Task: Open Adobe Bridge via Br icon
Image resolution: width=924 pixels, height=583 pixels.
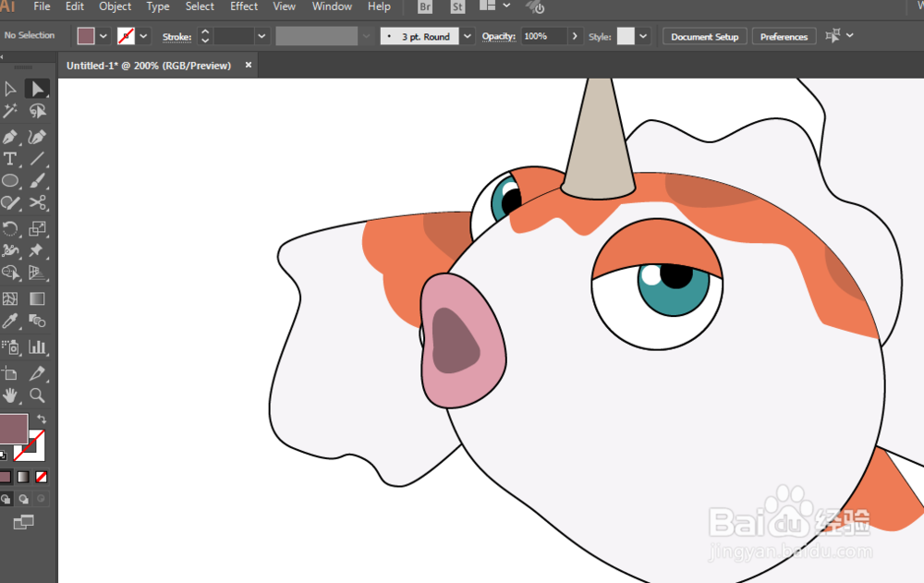Action: [x=424, y=7]
